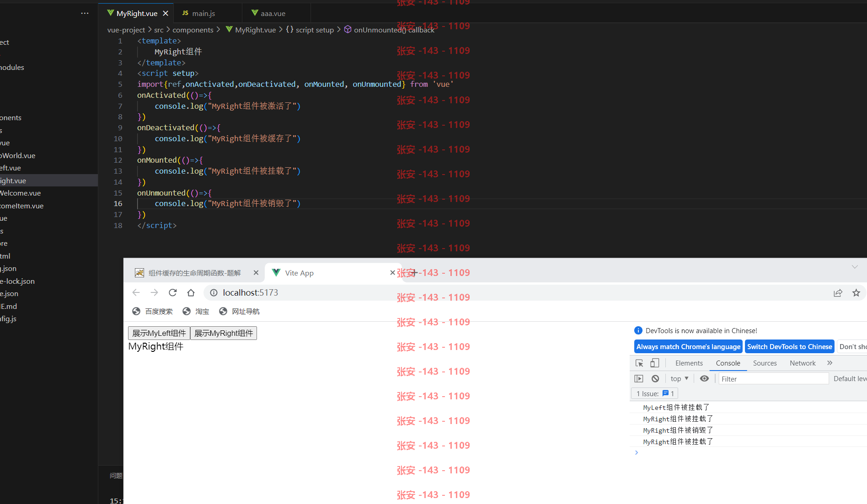Click the 展示MyLeft组件 button
This screenshot has width=867, height=504.
(159, 333)
